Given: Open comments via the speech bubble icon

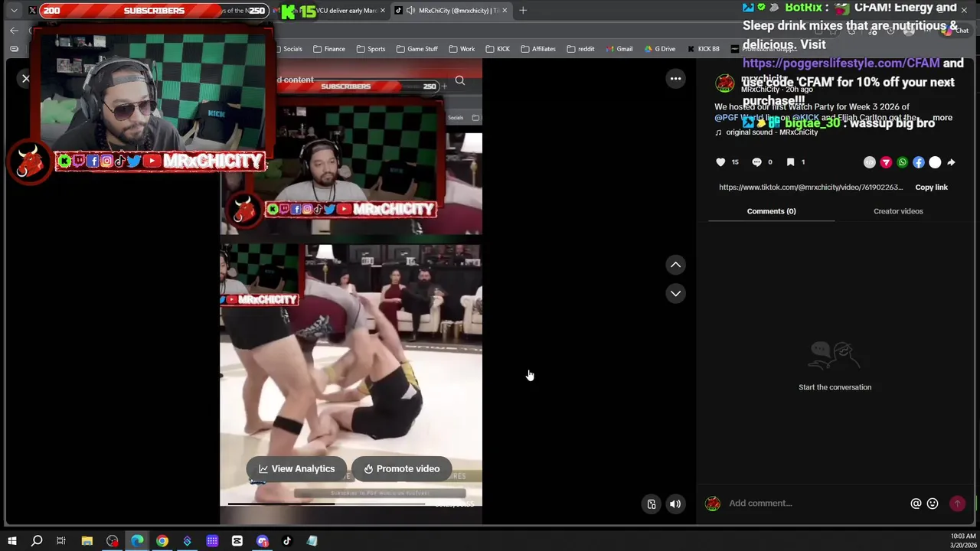Looking at the screenshot, I should coord(756,162).
